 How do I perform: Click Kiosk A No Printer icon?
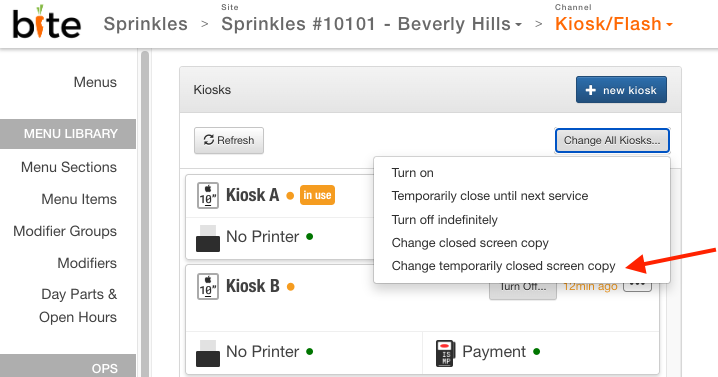point(208,238)
